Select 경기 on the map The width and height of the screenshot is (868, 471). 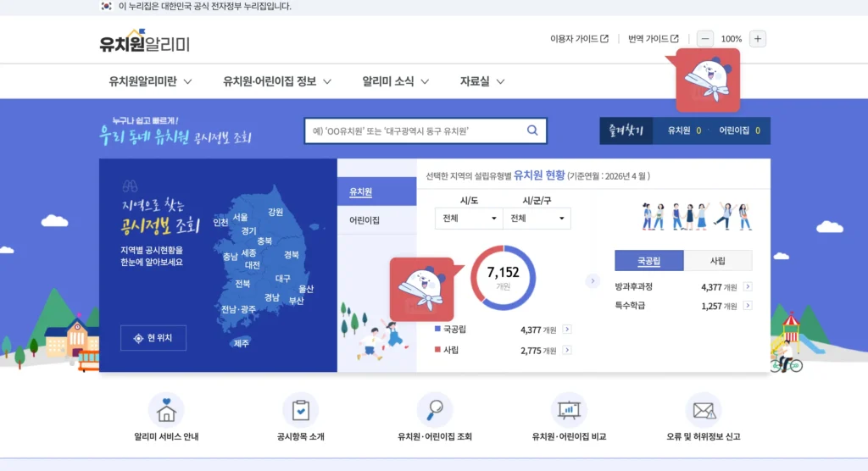[x=248, y=230]
